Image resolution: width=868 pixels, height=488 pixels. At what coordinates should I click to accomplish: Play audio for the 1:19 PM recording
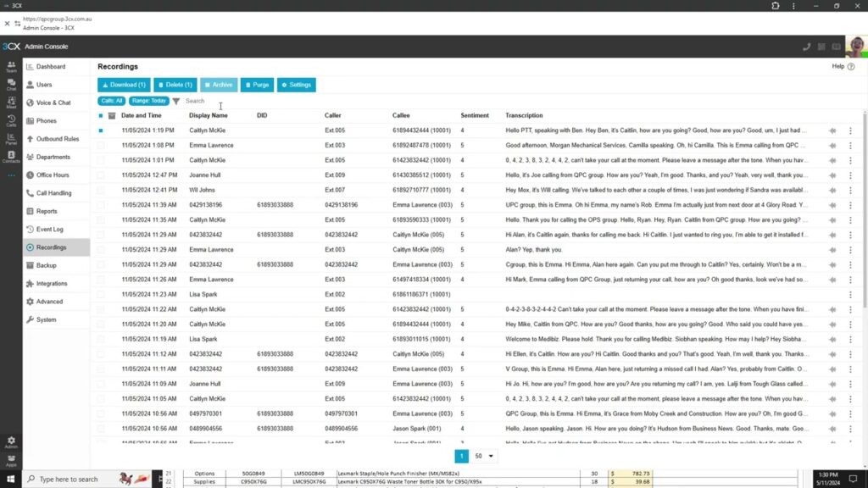point(832,130)
